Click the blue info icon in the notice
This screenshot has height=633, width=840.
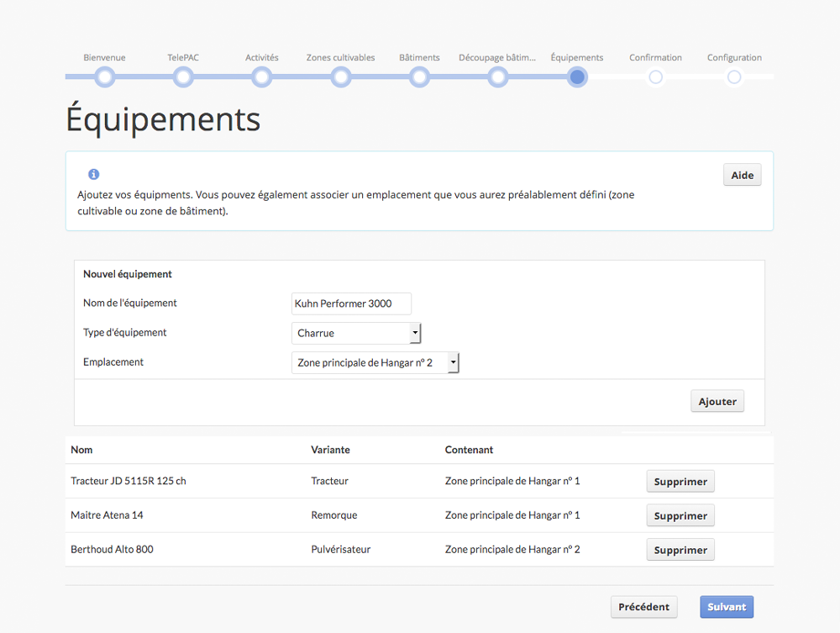coord(94,174)
